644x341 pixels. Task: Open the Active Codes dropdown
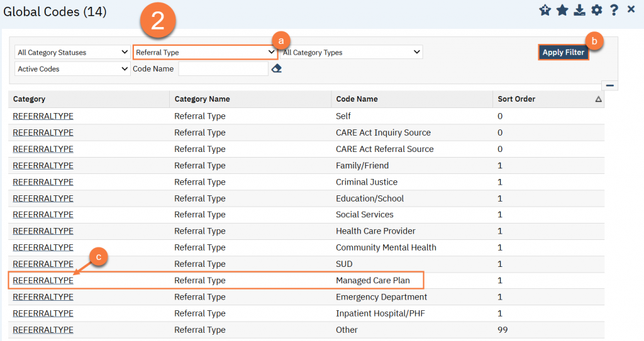pyautogui.click(x=72, y=68)
